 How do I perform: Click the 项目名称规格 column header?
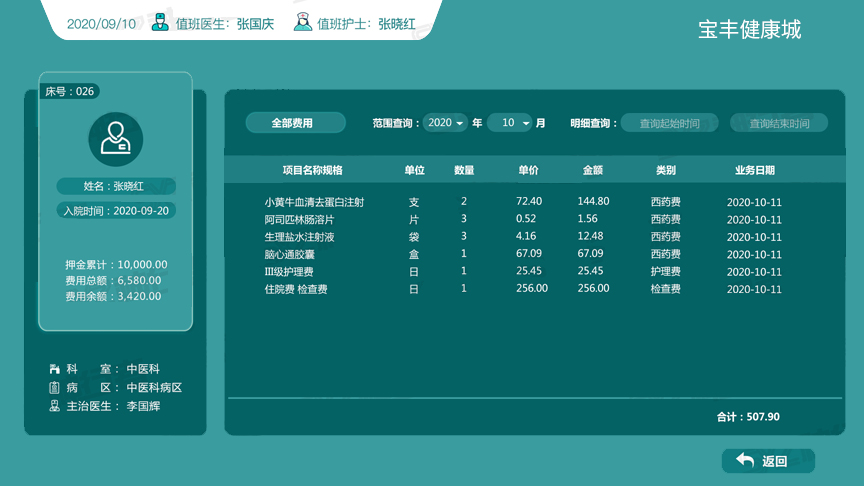312,171
